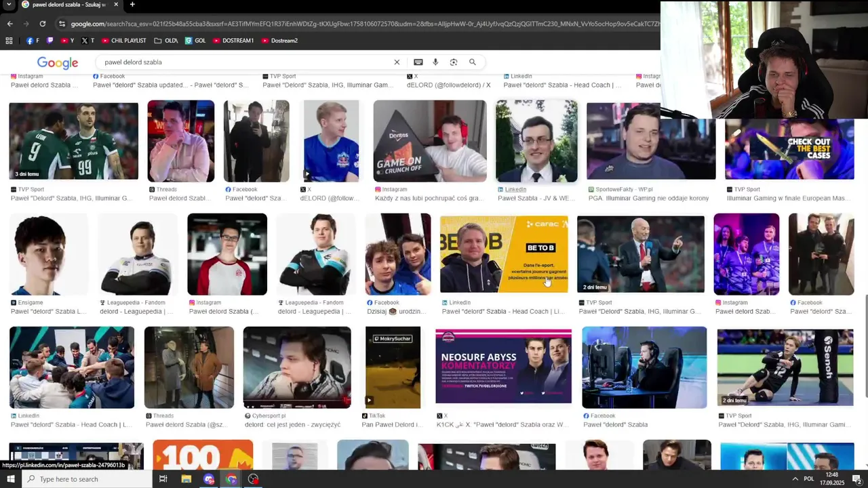Go back to the previous page
This screenshot has width=868, height=488.
(x=9, y=24)
